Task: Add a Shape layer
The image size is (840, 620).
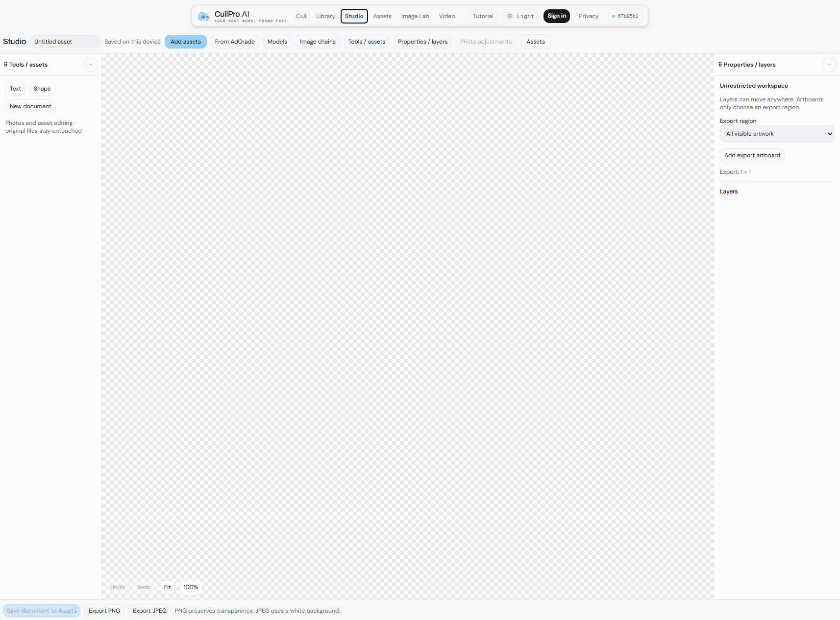Action: pos(42,89)
